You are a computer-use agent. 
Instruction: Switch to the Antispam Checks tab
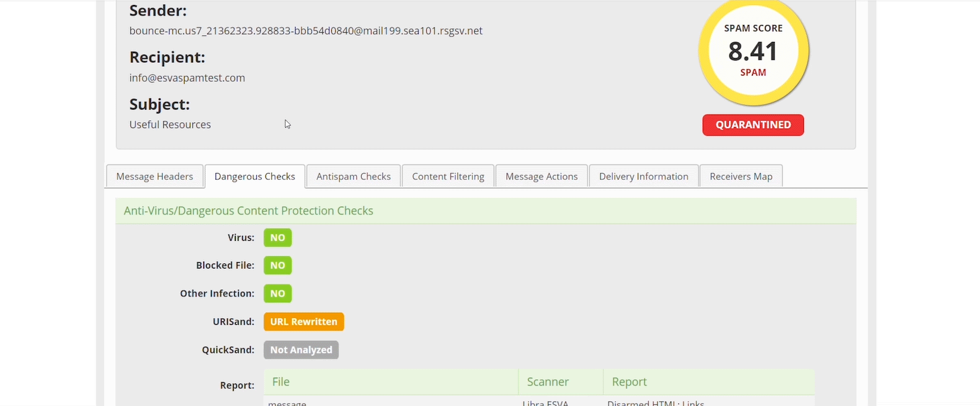(353, 176)
